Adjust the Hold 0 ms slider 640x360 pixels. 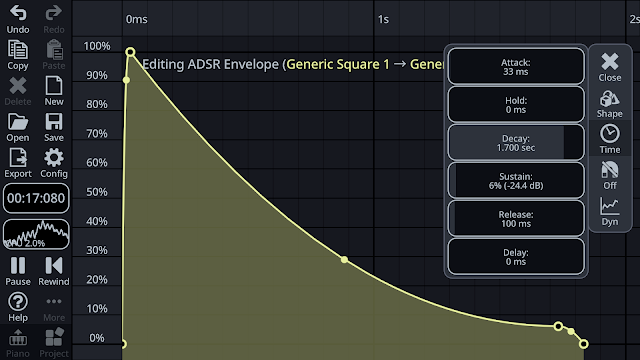point(516,104)
